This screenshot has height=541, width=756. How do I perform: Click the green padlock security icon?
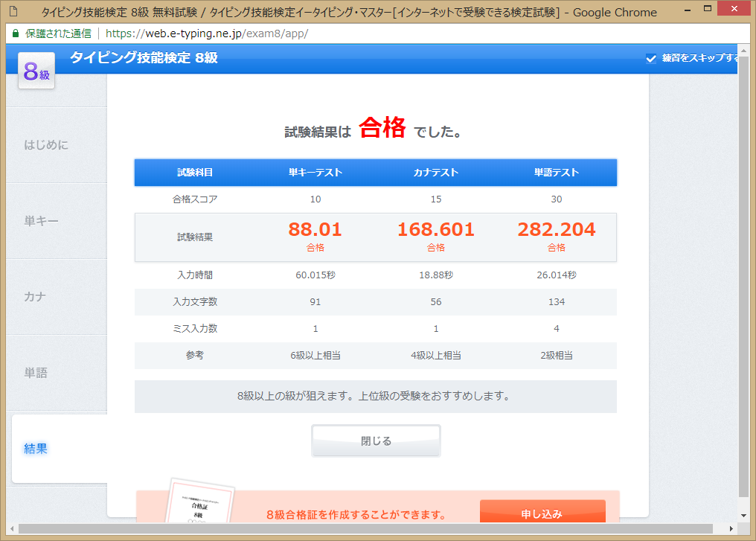coord(16,33)
